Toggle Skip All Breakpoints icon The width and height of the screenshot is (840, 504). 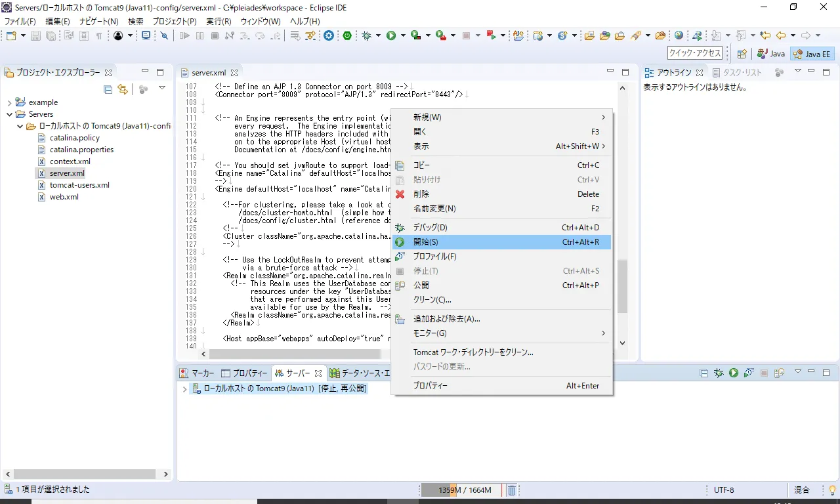(165, 35)
